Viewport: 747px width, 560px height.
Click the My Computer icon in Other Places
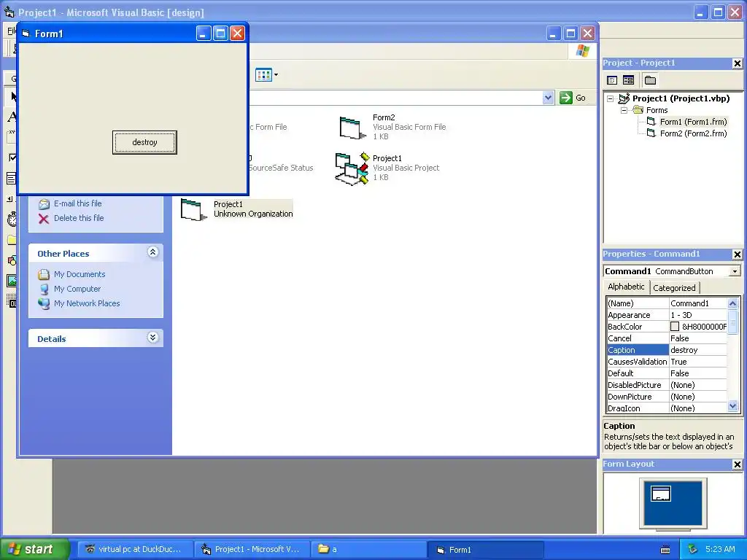44,289
